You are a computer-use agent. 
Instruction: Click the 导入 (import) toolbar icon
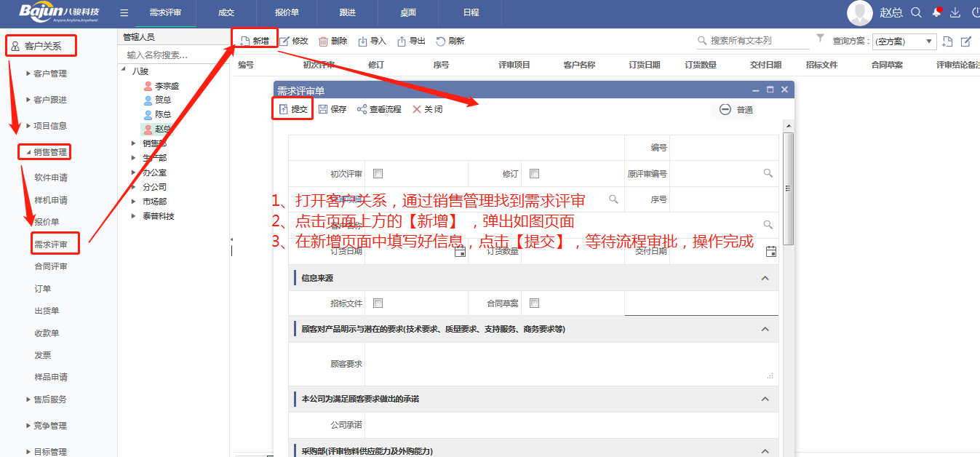point(363,41)
